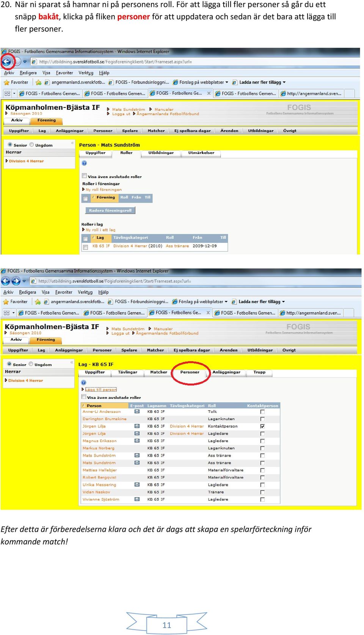The height and width of the screenshot is (635, 364).
Task: Open Personer tab on Lag - KB 65 IF page
Action: click(190, 372)
